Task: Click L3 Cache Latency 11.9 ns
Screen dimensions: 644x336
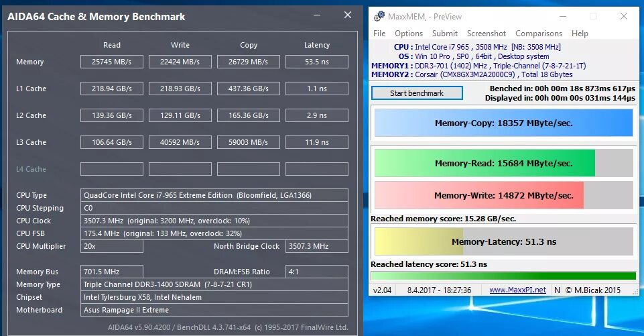Action: [x=317, y=142]
